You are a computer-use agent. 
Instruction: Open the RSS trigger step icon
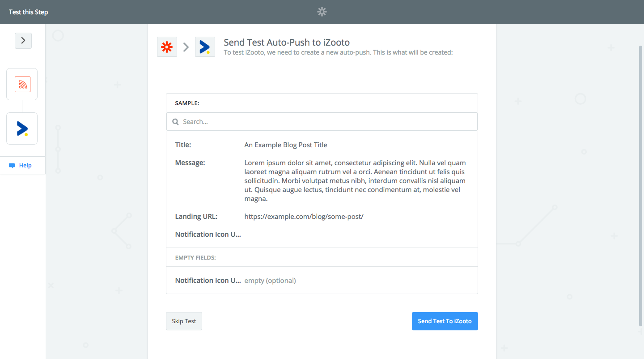(22, 84)
